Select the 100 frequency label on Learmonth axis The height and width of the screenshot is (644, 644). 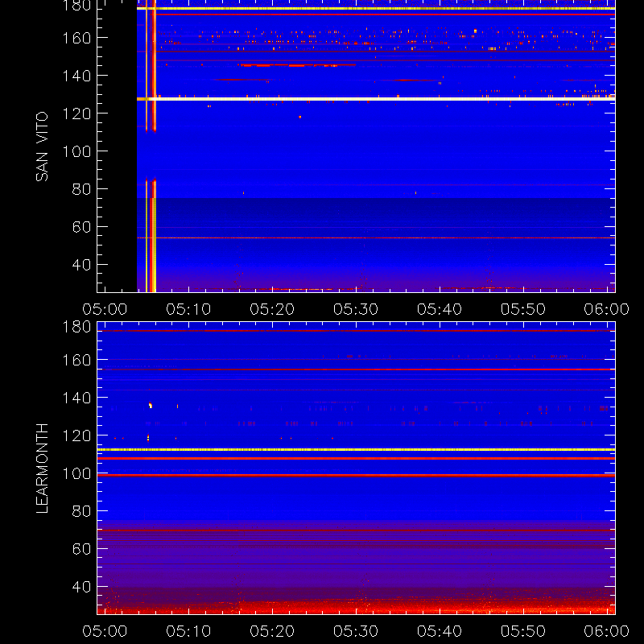point(76,473)
